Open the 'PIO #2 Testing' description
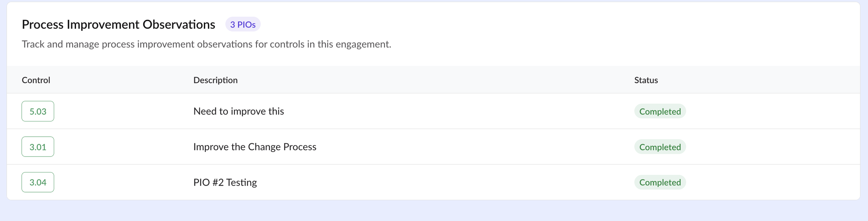Screen dimensions: 868x221 click(x=225, y=182)
